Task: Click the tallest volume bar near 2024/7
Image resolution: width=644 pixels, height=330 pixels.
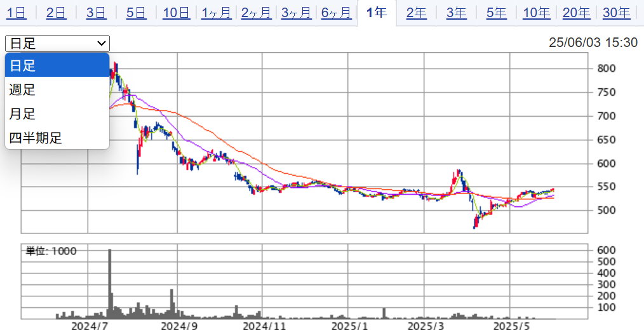Action: 110,284
